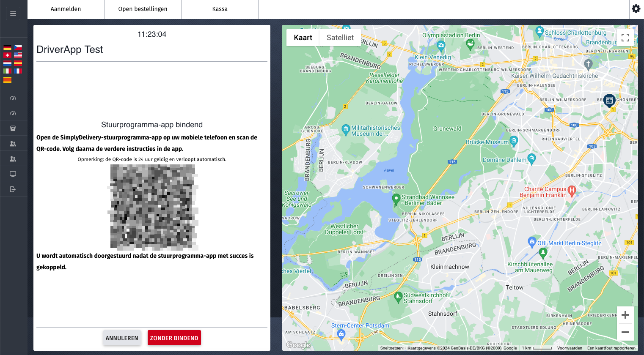Open the Sneltoetsen keyboard shortcuts link
Screen dimensions: 644x355
coord(391,348)
